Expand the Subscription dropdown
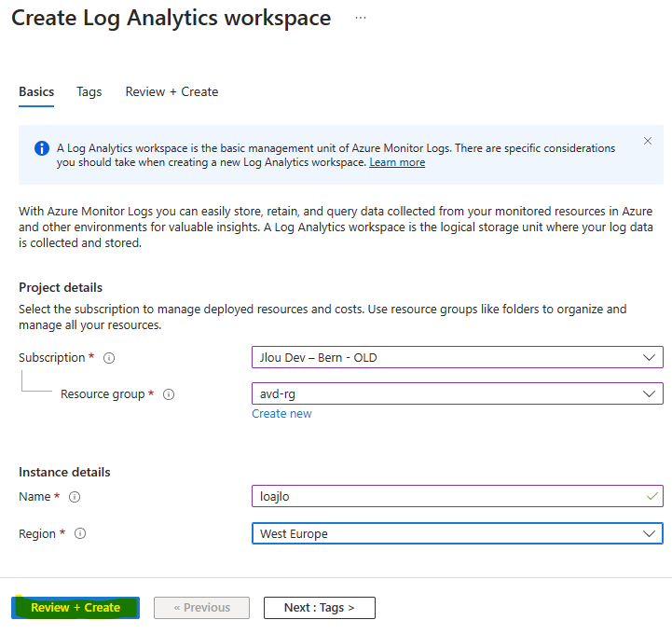Screen dimensions: 672x634 649,357
